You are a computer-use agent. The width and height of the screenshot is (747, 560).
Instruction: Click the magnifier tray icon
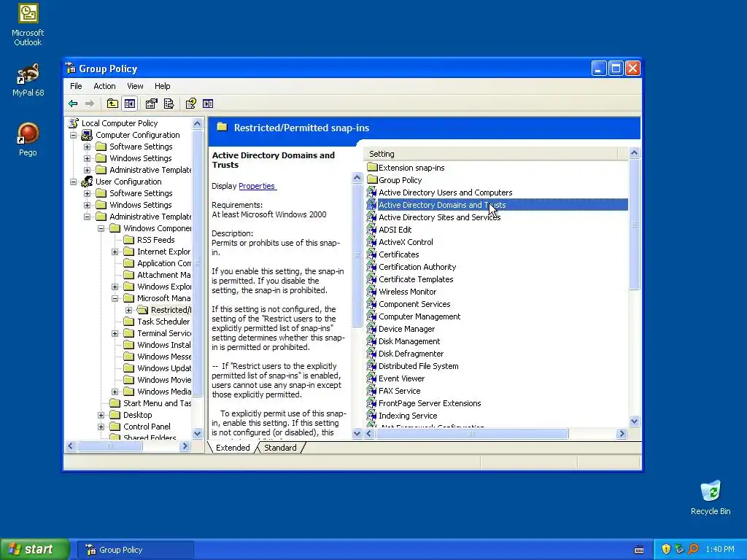[x=693, y=549]
